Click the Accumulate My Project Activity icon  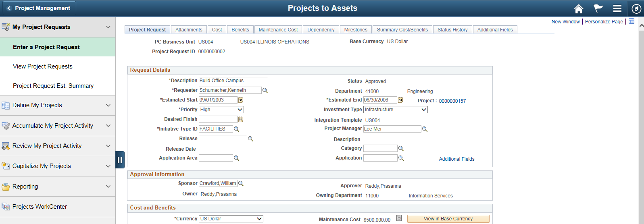point(6,126)
